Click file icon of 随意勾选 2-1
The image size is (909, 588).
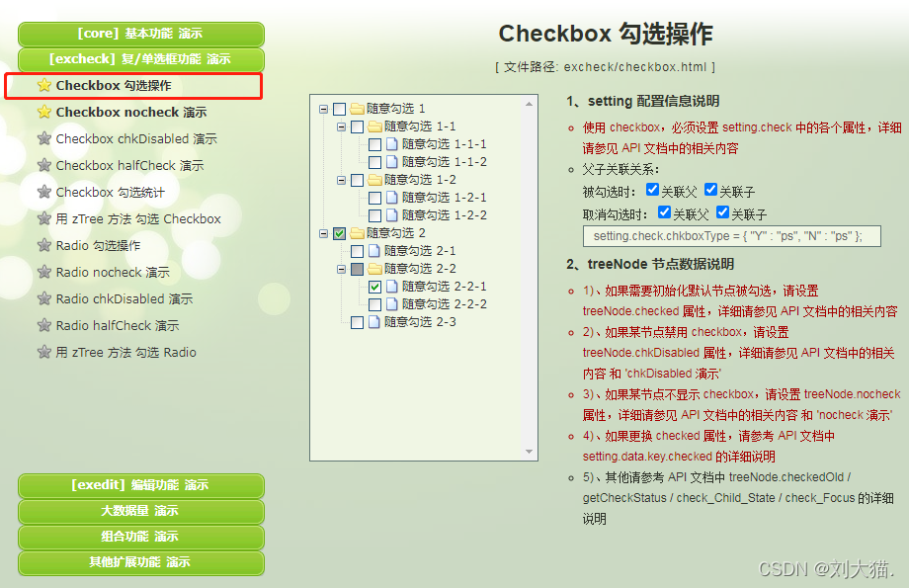(x=374, y=250)
